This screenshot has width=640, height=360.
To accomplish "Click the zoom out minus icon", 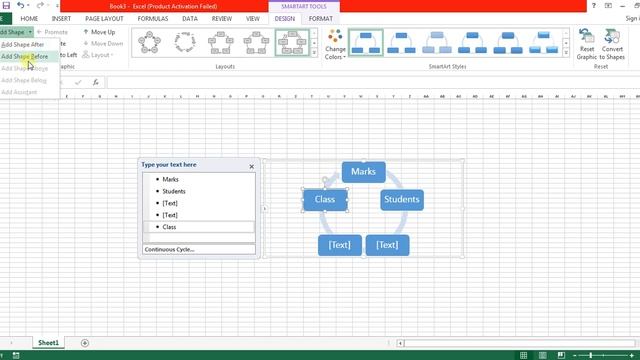I will (575, 356).
